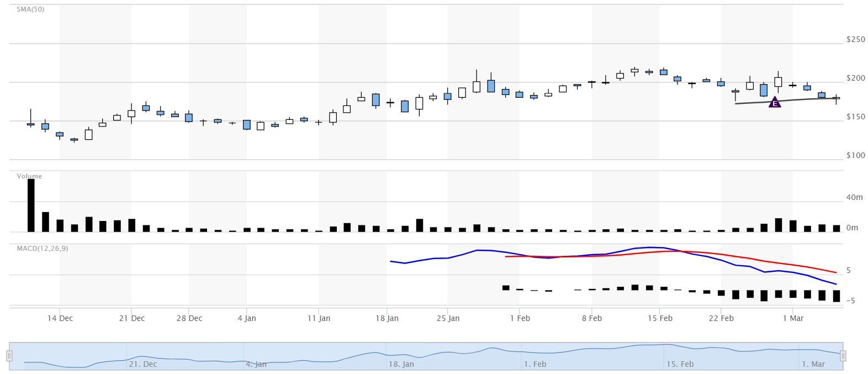The height and width of the screenshot is (374, 868).
Task: Click the tallest volume bar at far left
Action: 31,205
